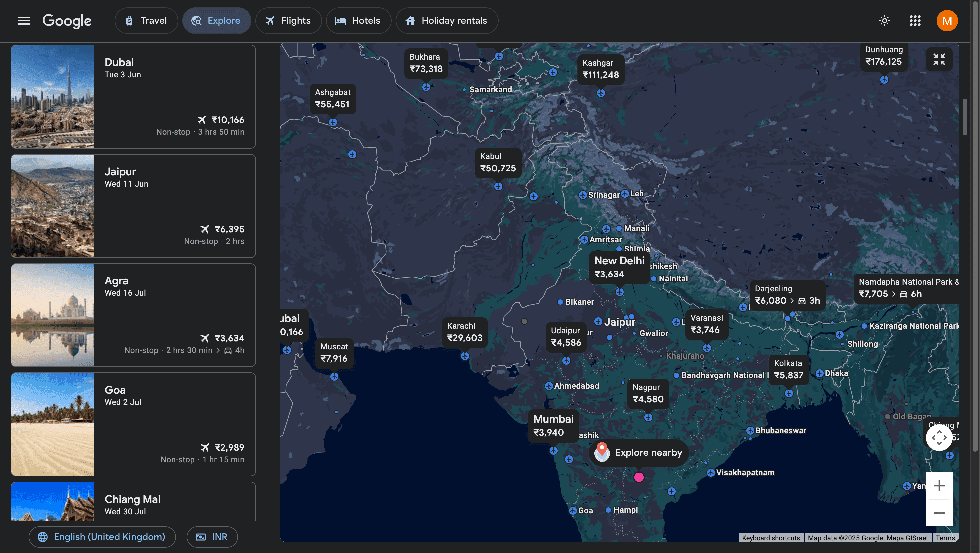Screen dimensions: 980x553
Task: Switch to the Flights tab
Action: point(288,21)
